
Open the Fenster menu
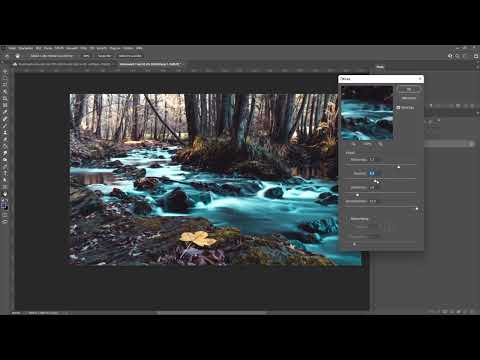coord(128,48)
